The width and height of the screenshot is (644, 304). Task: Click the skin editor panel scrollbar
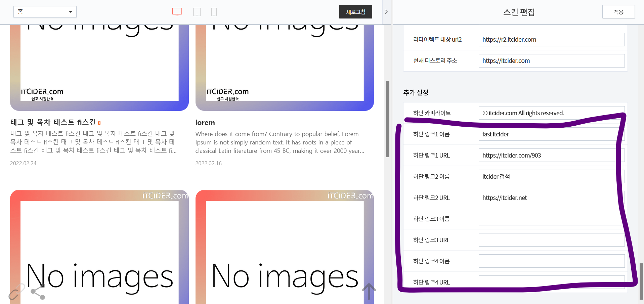coord(641,281)
